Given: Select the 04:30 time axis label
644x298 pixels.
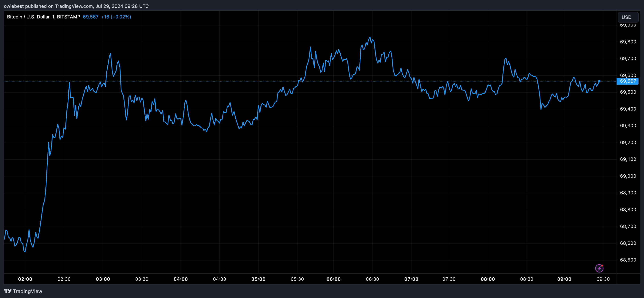Looking at the screenshot, I should coord(219,279).
